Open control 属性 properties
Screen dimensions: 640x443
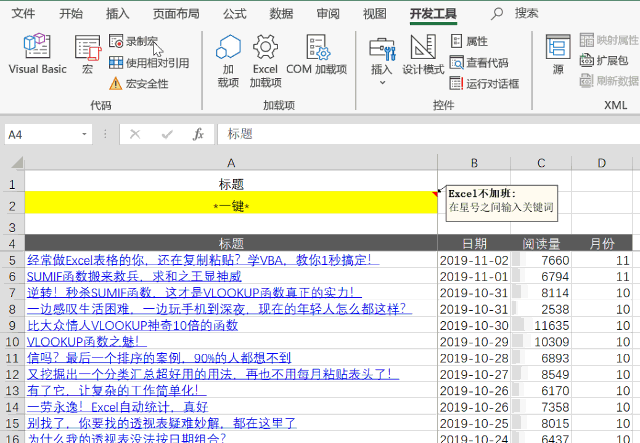pos(469,41)
